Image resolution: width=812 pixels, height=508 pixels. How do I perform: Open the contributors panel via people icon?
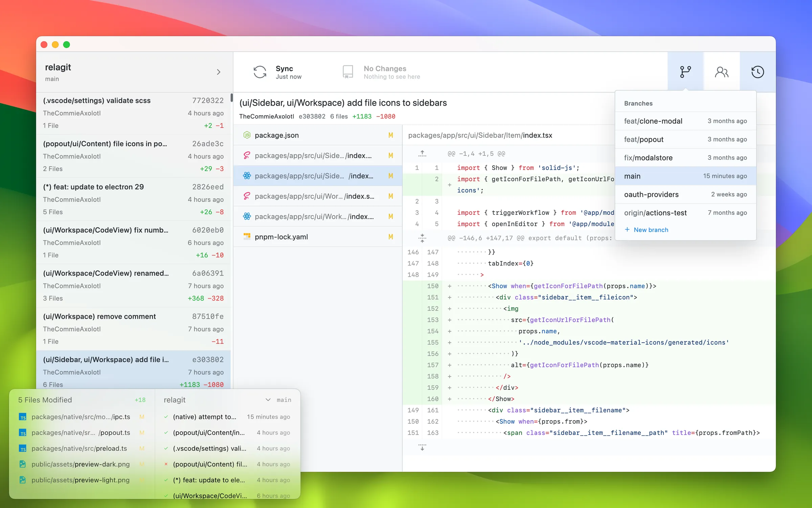[721, 71]
